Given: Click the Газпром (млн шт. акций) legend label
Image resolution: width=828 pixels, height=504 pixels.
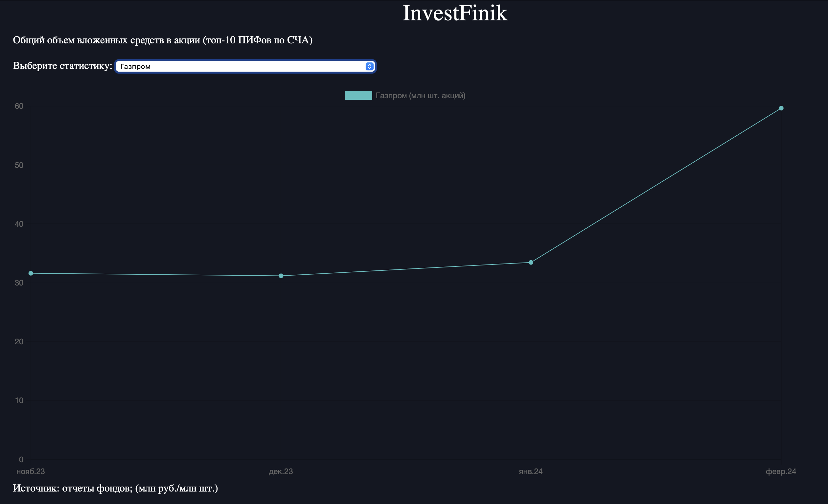Looking at the screenshot, I should pos(420,96).
